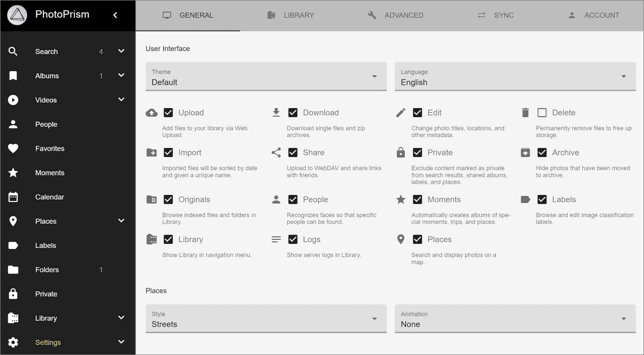
Task: Expand the Library sidebar section
Action: coord(121,318)
